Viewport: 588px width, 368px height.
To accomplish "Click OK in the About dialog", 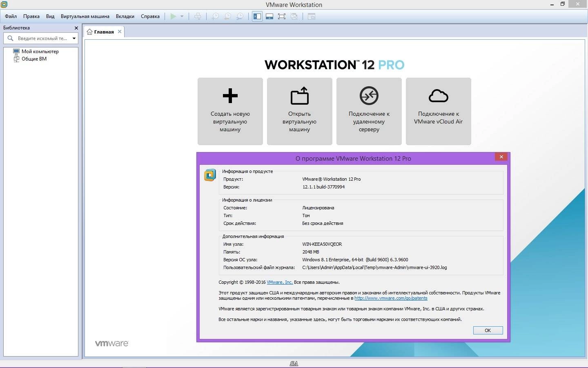I will pyautogui.click(x=488, y=330).
